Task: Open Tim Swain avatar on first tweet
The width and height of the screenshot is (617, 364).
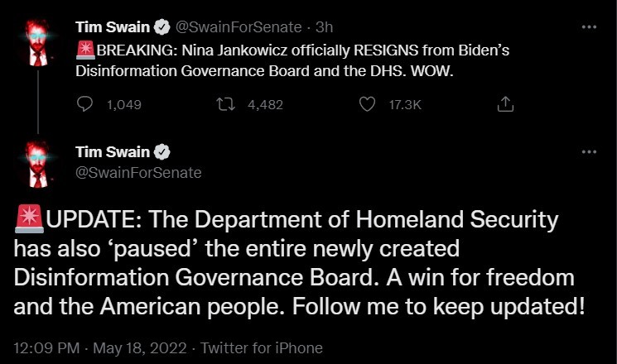Action: 38,42
